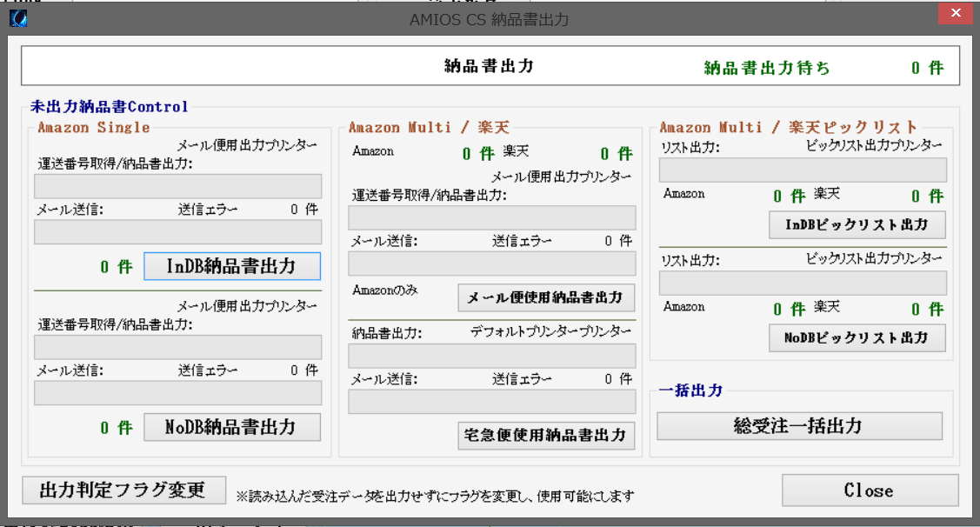The image size is (980, 527).
Task: Run NoDBピックリスト出力
Action: (857, 337)
